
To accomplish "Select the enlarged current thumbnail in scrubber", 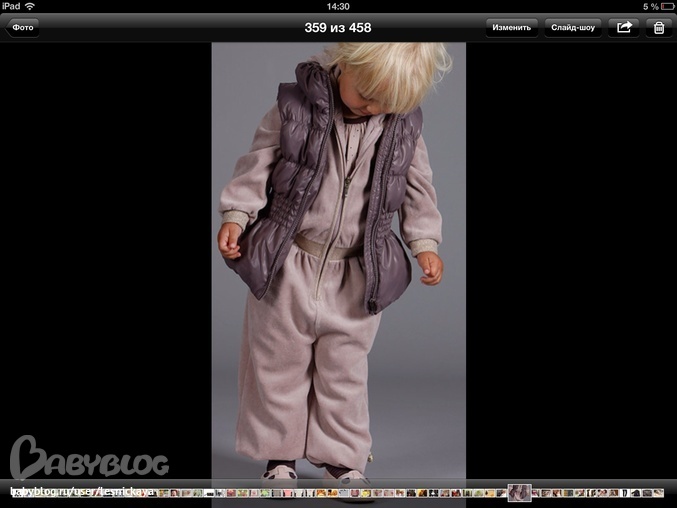I will coord(519,493).
